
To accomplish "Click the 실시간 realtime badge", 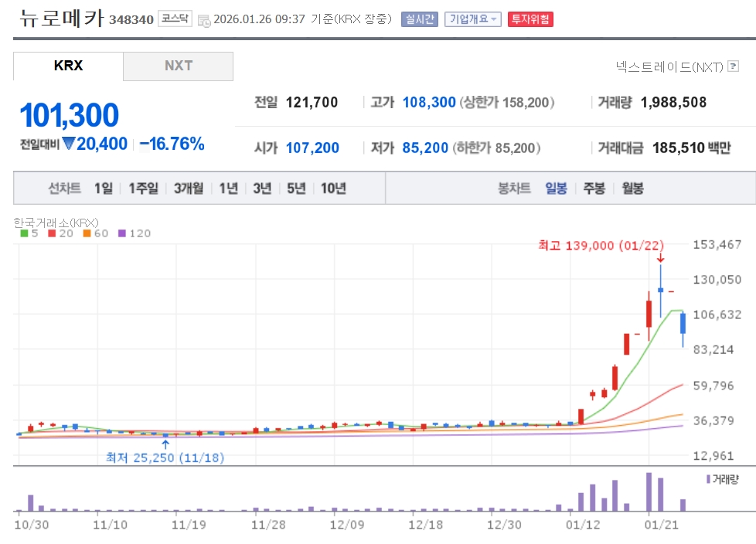I will click(419, 19).
